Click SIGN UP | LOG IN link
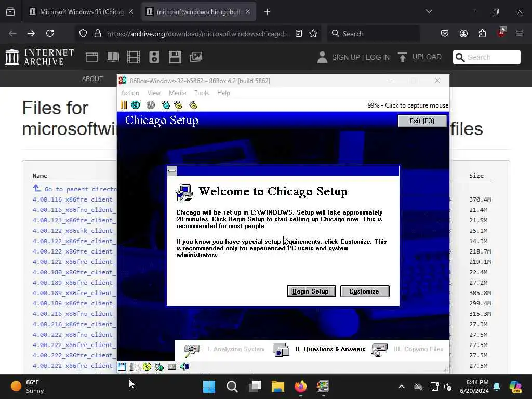This screenshot has width=532, height=399. click(361, 57)
